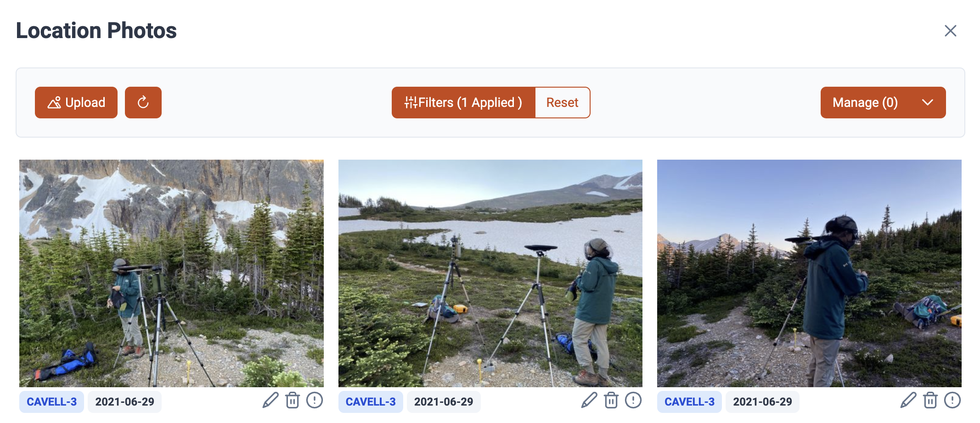This screenshot has height=423, width=980.
Task: Delete the third CAVELL-3 photo
Action: pos(930,400)
